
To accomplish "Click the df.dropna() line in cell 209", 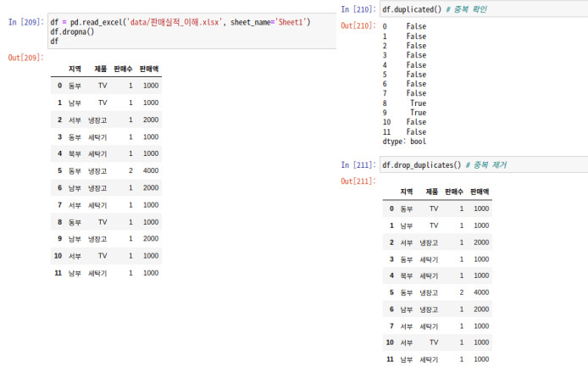I will click(x=72, y=32).
